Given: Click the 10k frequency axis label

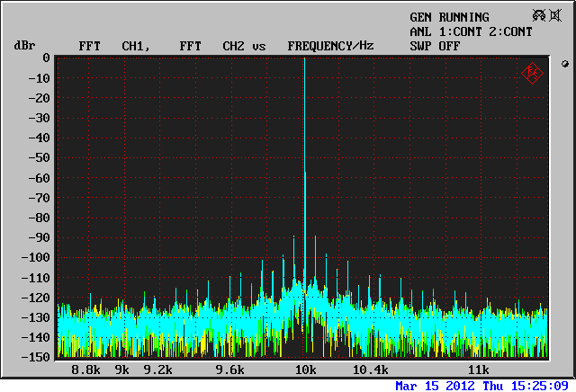Looking at the screenshot, I should [x=306, y=370].
